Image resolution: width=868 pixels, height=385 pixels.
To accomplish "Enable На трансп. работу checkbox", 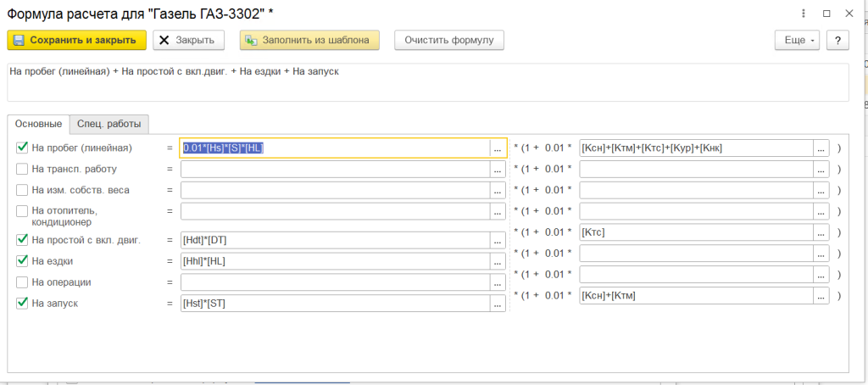I will pyautogui.click(x=22, y=169).
